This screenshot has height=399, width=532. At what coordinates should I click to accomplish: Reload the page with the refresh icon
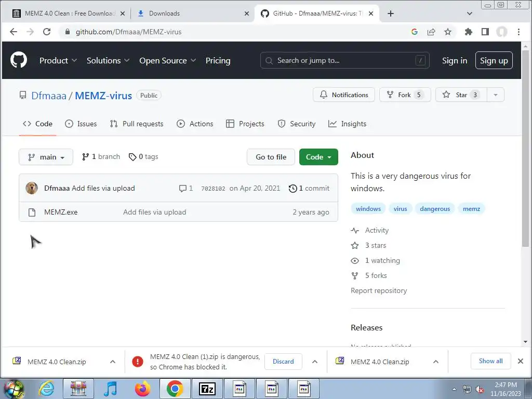(47, 32)
